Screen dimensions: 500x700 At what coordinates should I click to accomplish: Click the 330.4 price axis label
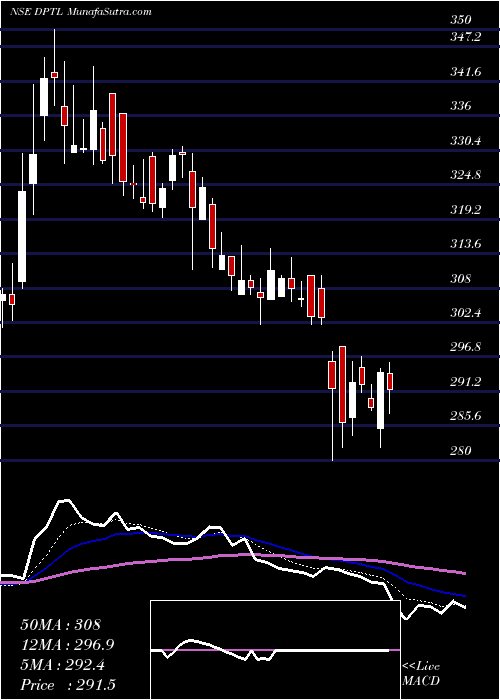(x=465, y=141)
